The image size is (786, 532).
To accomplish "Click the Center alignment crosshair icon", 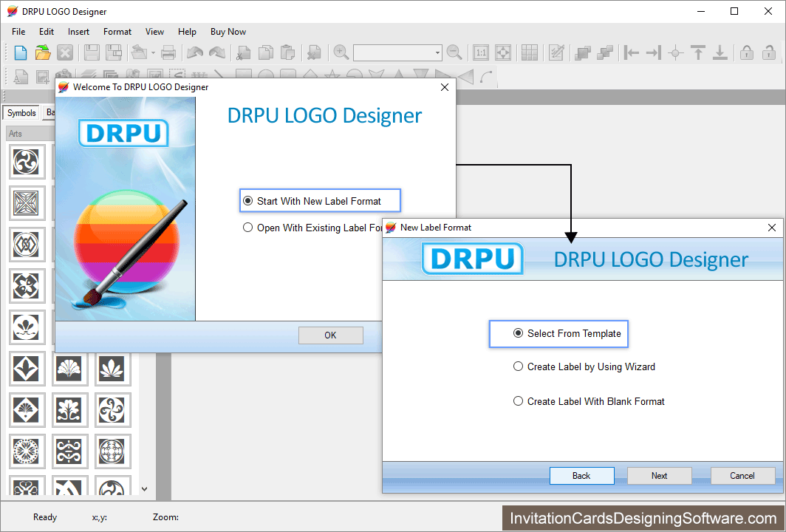I will point(676,52).
